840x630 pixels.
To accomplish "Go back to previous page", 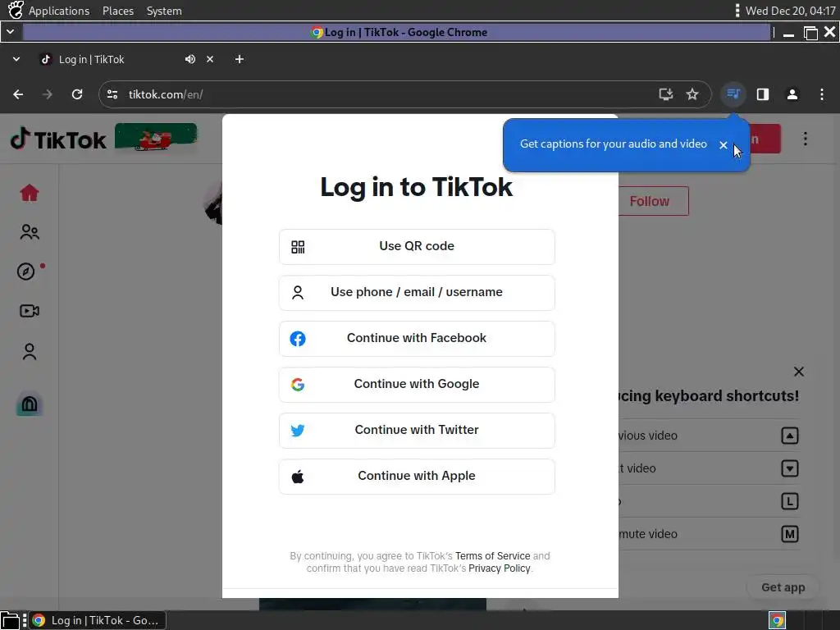I will click(x=18, y=94).
